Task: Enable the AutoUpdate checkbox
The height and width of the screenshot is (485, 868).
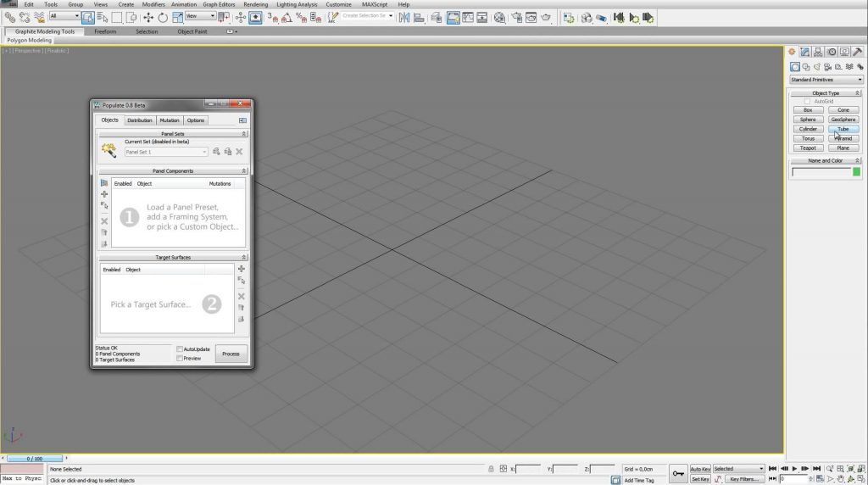Action: 180,349
